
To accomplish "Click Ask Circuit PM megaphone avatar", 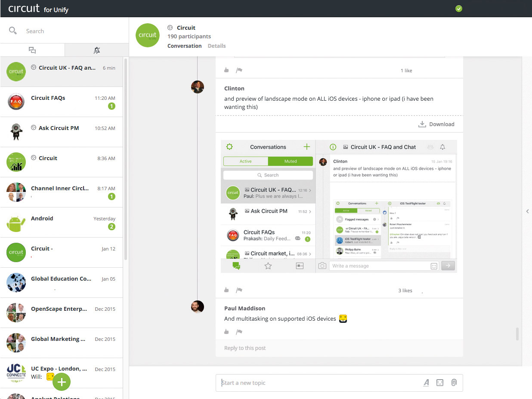I will pos(16,132).
